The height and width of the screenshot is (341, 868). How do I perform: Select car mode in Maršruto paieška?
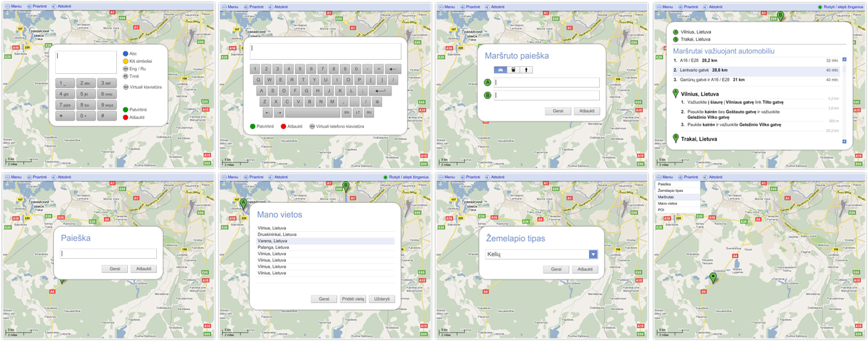click(x=500, y=69)
